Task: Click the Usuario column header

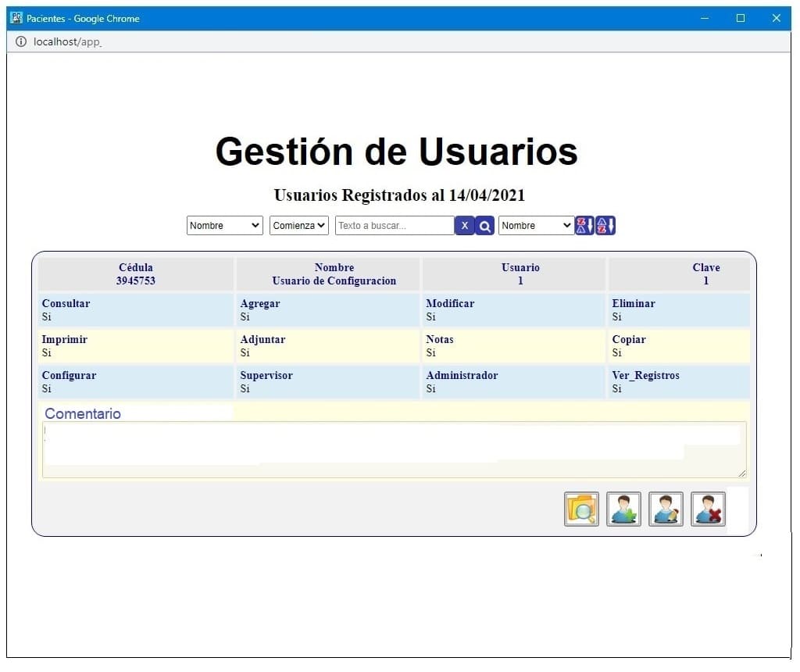Action: (x=520, y=267)
